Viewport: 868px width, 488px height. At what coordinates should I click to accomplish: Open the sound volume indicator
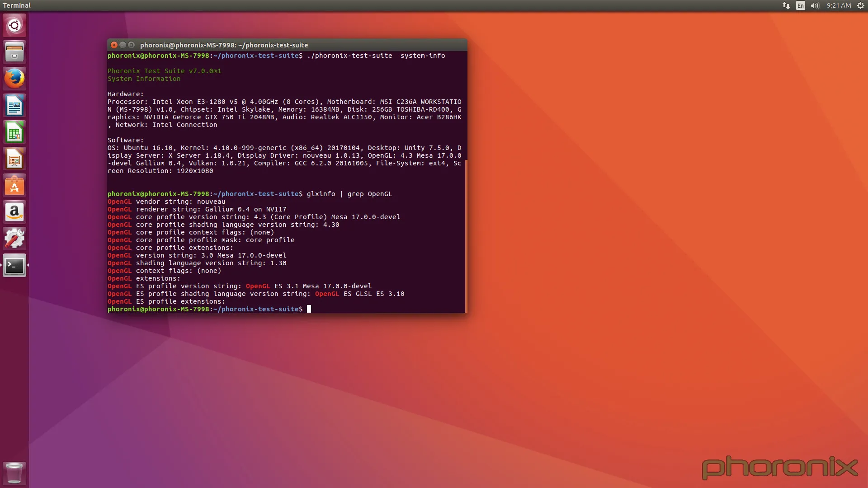[815, 5]
